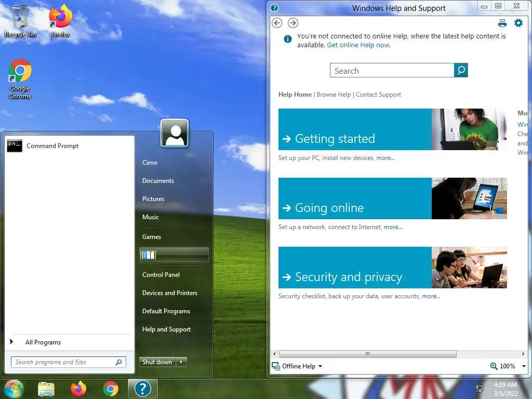
Task: Go to Help Home link
Action: point(295,95)
